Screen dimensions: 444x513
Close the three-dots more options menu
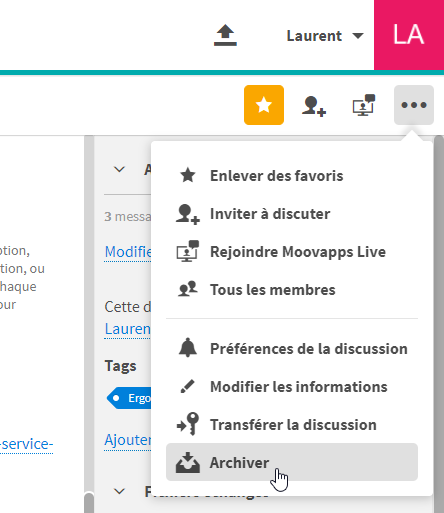pos(414,105)
